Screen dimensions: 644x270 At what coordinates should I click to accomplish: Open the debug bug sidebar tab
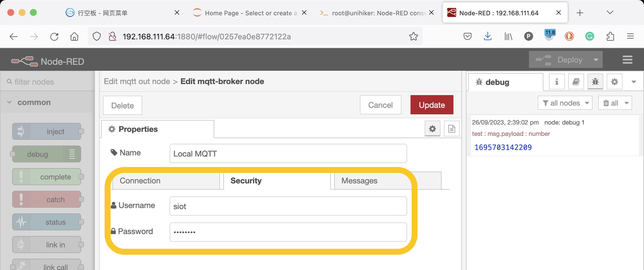(x=595, y=82)
